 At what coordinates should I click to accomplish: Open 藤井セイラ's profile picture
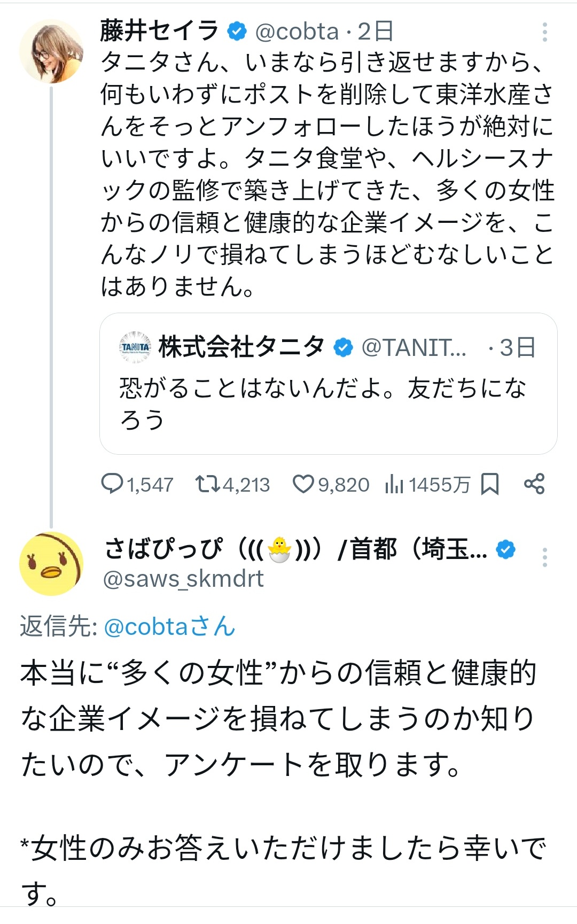click(51, 51)
